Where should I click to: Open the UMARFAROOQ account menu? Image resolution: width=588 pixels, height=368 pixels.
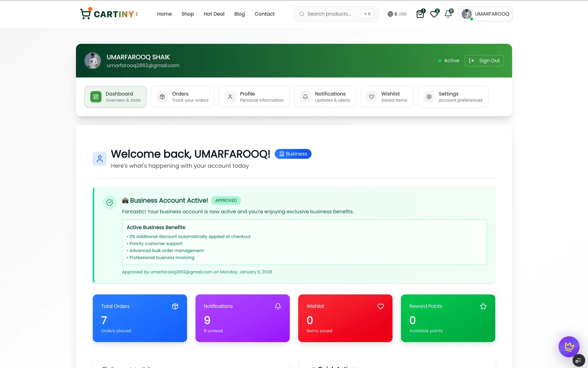tap(485, 14)
